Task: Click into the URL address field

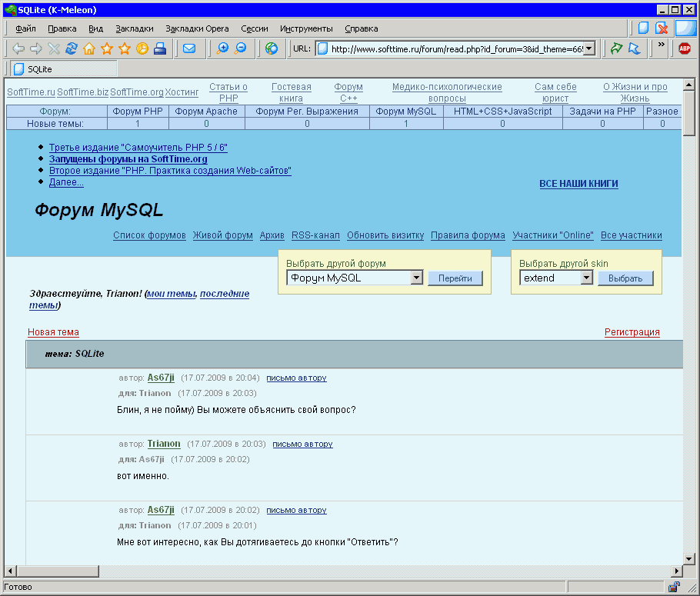Action: click(456, 48)
